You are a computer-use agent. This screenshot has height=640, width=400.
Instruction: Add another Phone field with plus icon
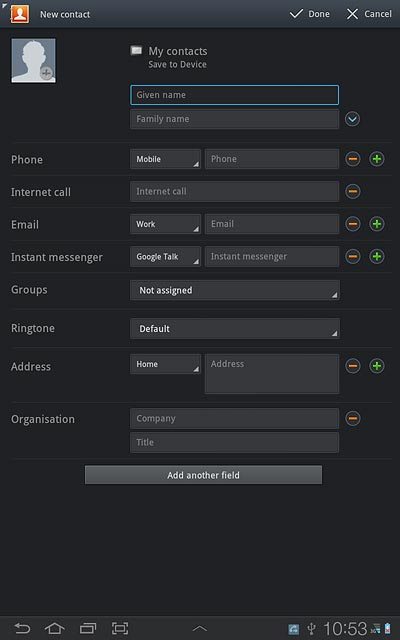tap(377, 159)
